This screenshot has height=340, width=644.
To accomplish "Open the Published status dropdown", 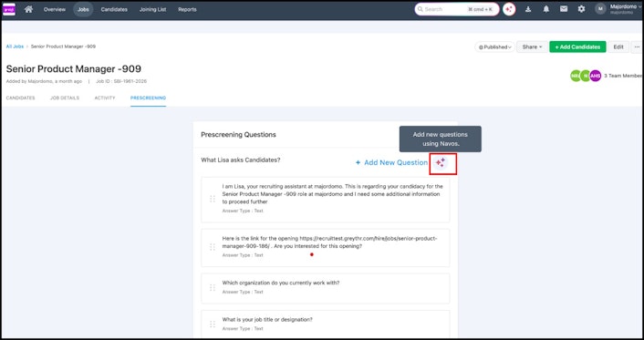I will 495,46.
